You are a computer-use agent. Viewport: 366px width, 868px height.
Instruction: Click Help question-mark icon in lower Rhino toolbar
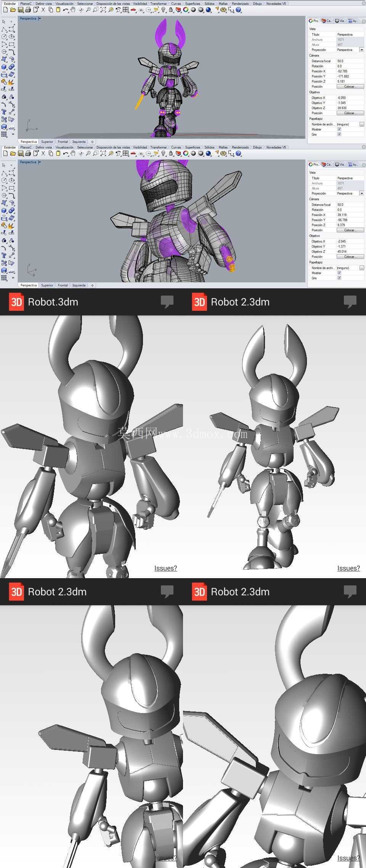pyautogui.click(x=239, y=153)
